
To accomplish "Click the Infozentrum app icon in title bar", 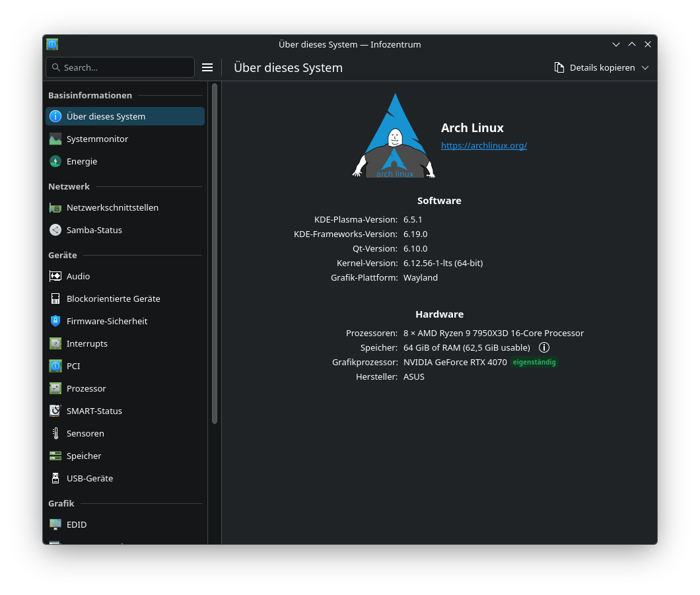I will 52,45.
